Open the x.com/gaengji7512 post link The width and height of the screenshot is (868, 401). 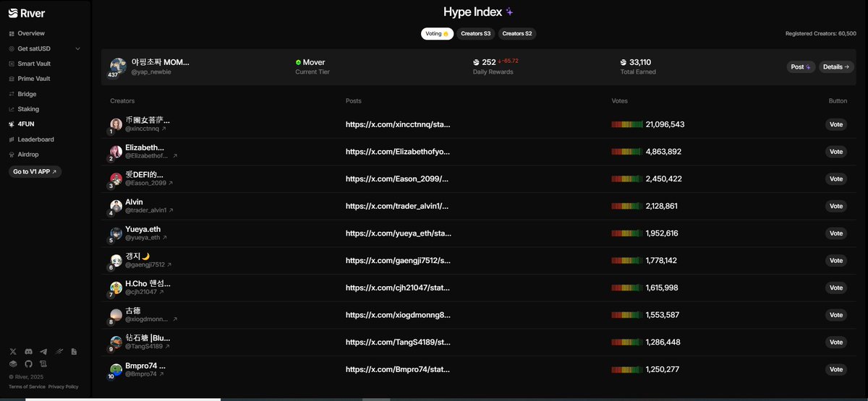(398, 260)
